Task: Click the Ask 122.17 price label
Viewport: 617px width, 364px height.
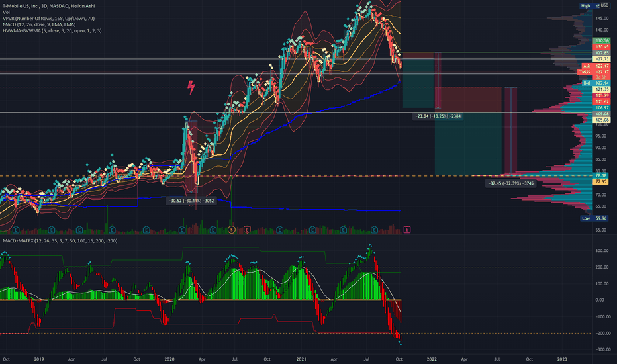Action: [x=595, y=66]
